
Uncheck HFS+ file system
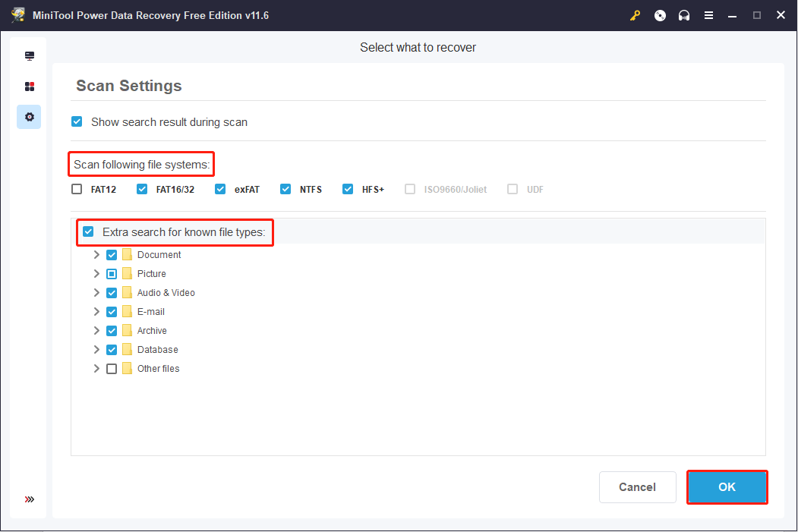[348, 189]
